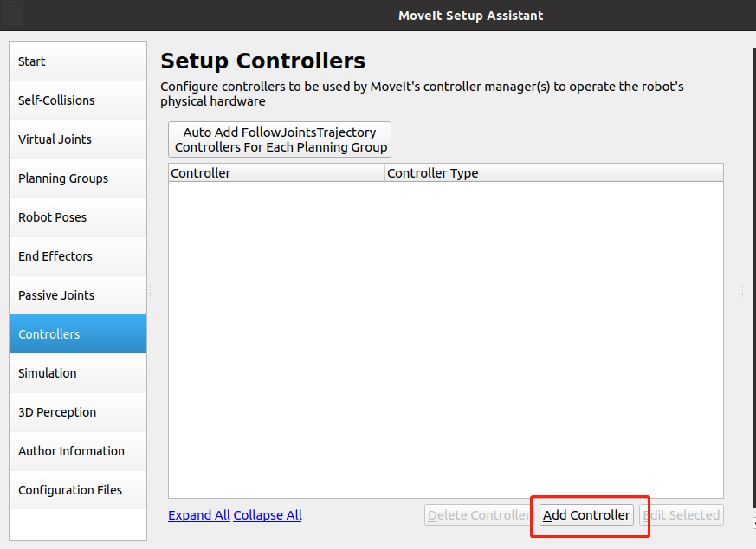Click the Expand All link

click(199, 515)
